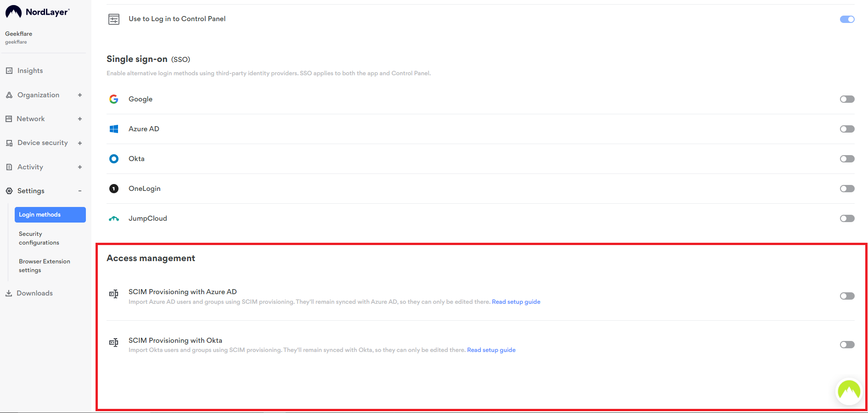The width and height of the screenshot is (868, 413).
Task: Click the Access management heading
Action: point(151,258)
